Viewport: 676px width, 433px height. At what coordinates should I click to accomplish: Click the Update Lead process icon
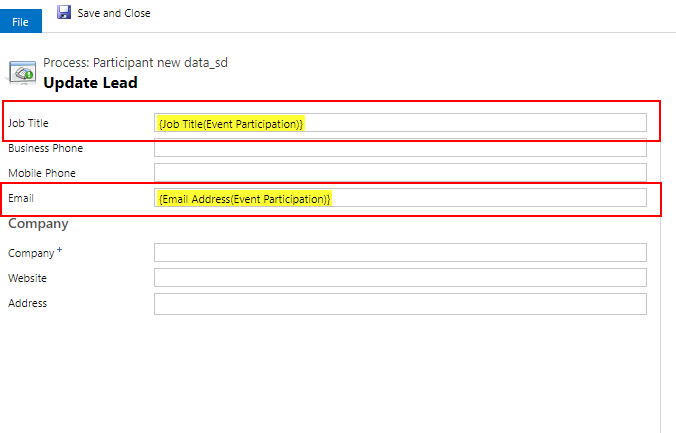pos(22,72)
